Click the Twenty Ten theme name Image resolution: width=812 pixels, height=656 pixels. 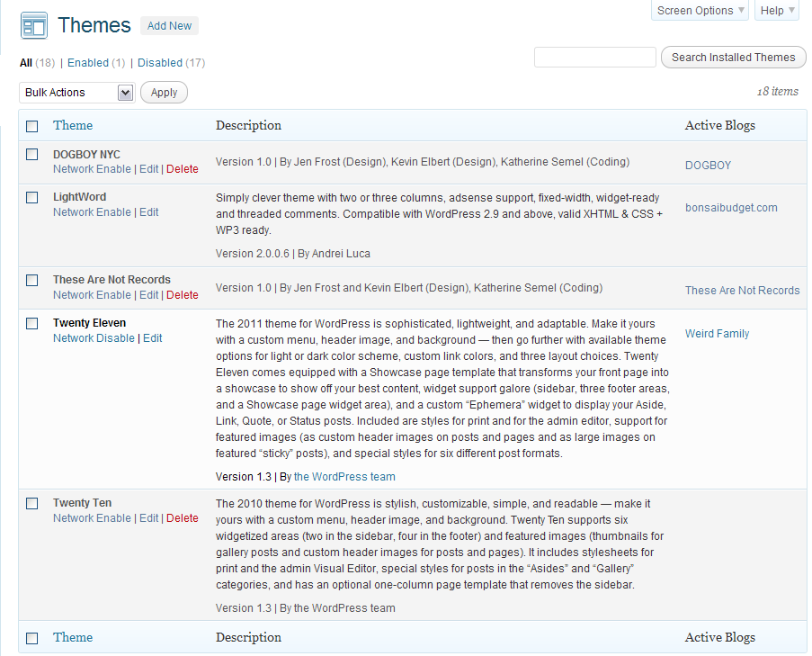point(82,503)
